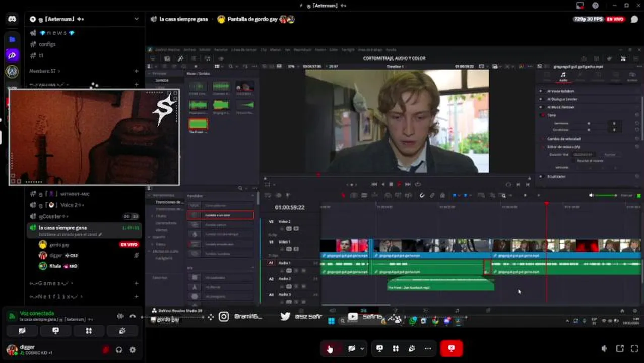Expand Cambio de velocidad section
644x363 pixels.
(563, 139)
